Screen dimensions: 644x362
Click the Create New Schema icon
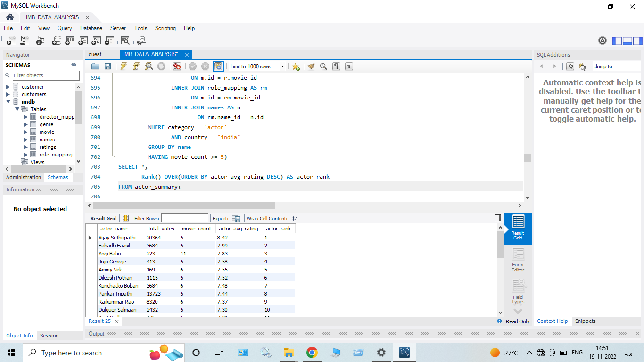57,40
